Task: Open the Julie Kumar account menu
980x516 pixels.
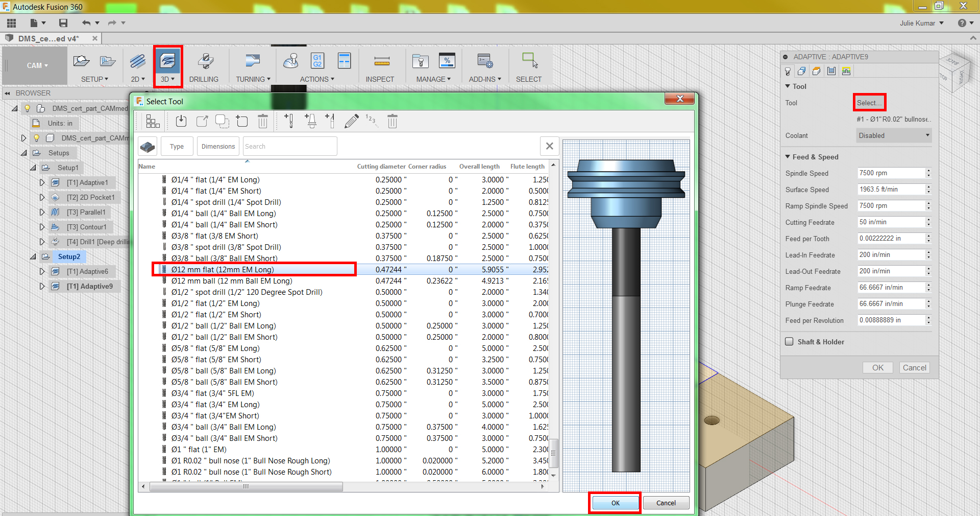Action: click(x=922, y=23)
